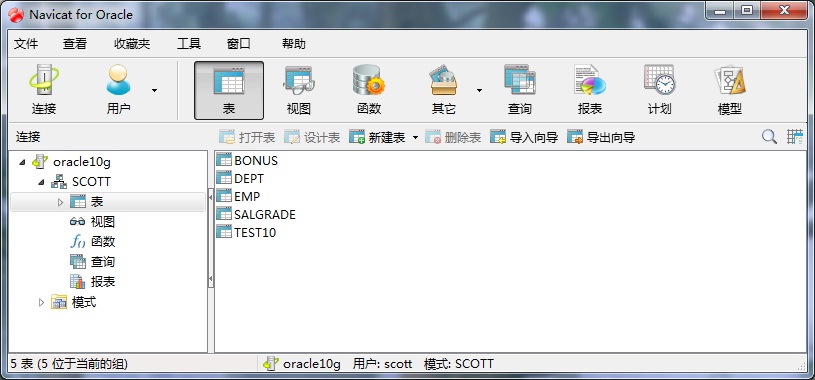Image resolution: width=815 pixels, height=380 pixels.
Task: Close the Navicat for Oracle window
Action: pos(784,10)
